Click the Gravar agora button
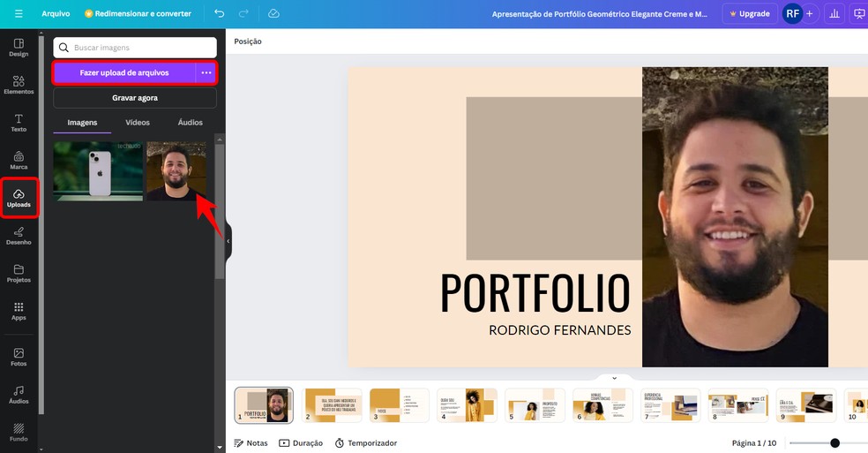 [x=135, y=98]
